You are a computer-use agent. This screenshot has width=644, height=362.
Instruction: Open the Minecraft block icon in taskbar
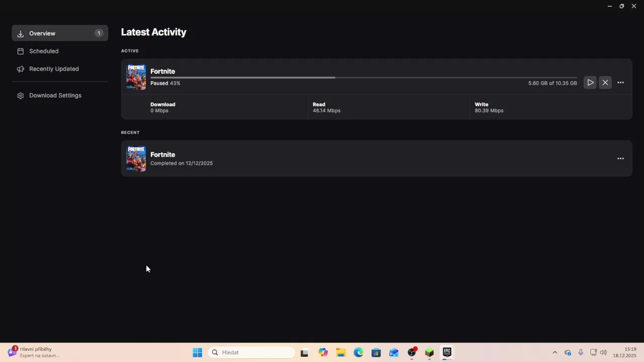tap(429, 352)
